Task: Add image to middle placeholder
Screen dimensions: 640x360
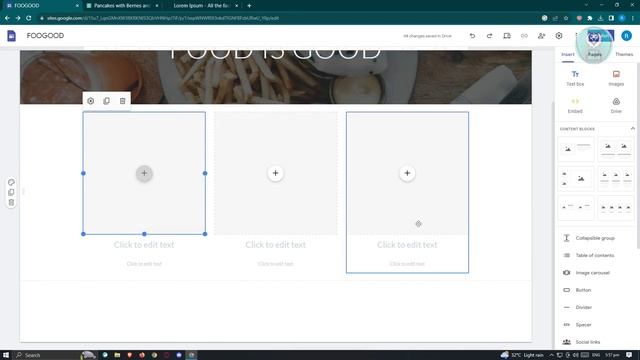Action: (x=276, y=173)
